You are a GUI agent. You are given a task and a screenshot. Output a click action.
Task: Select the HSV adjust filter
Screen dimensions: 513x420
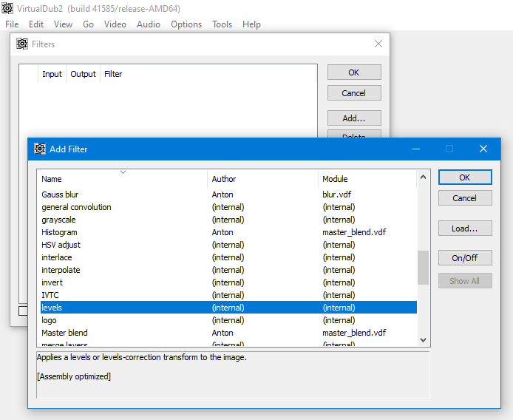point(228,245)
